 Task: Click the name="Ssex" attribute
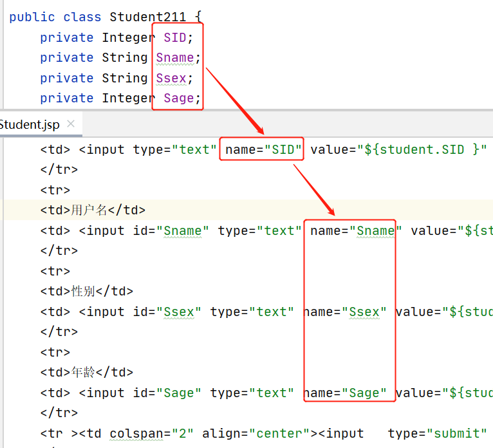click(344, 312)
